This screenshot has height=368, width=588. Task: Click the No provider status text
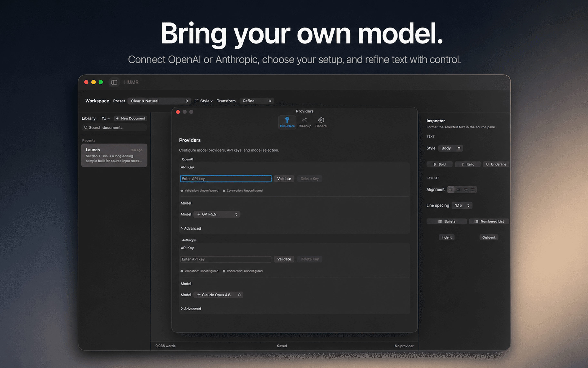click(404, 346)
